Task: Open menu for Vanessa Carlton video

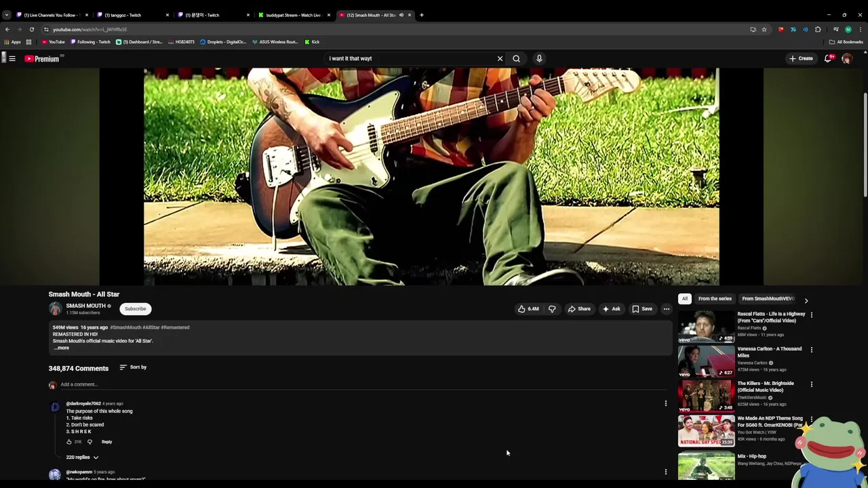Action: pos(811,350)
